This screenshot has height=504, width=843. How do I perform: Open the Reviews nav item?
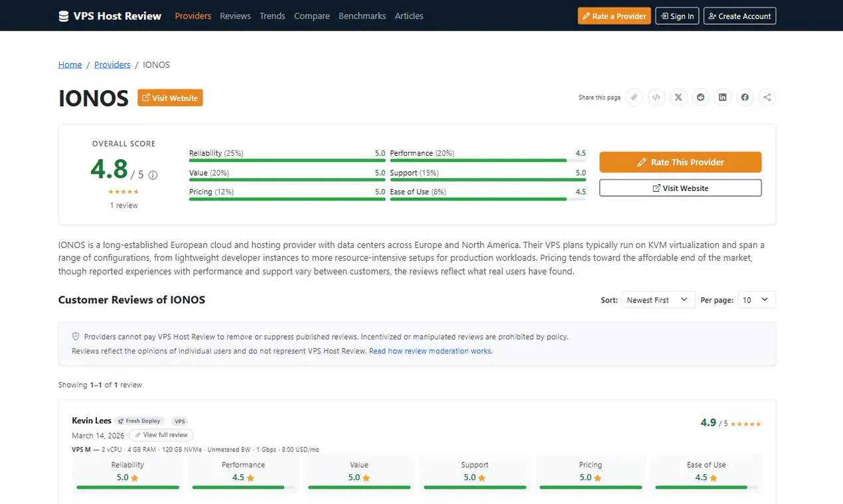tap(235, 16)
